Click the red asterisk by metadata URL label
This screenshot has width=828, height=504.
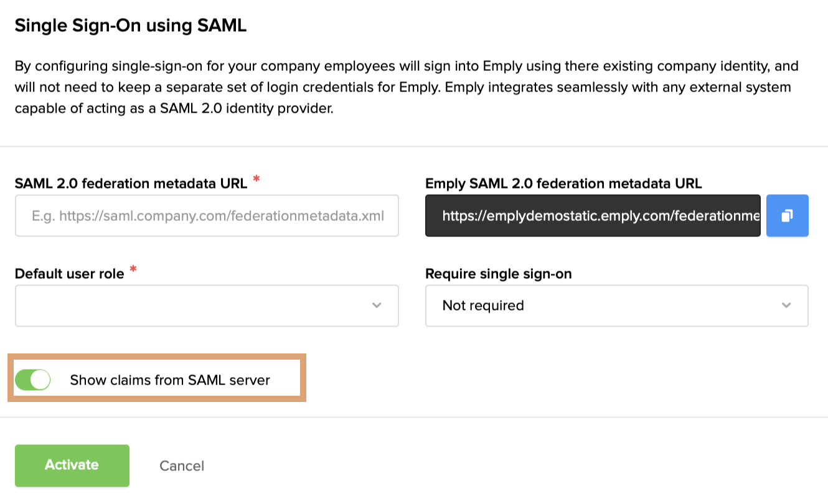pyautogui.click(x=256, y=181)
